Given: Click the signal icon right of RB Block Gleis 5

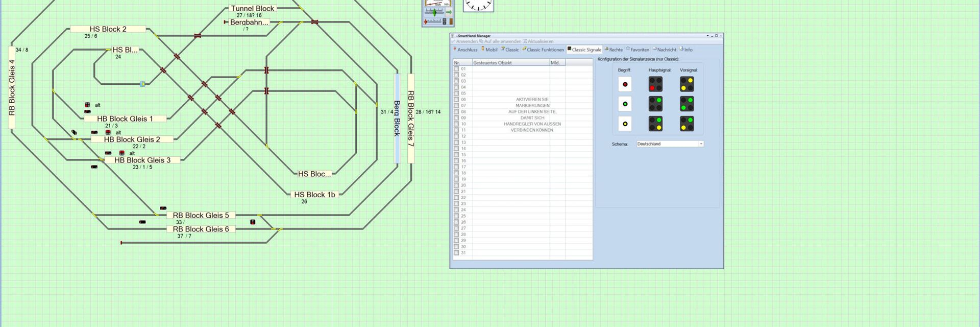Looking at the screenshot, I should (253, 222).
